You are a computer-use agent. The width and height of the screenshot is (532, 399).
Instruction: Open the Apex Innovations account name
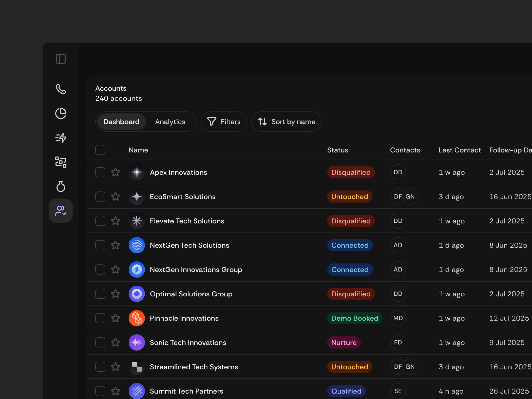[178, 172]
